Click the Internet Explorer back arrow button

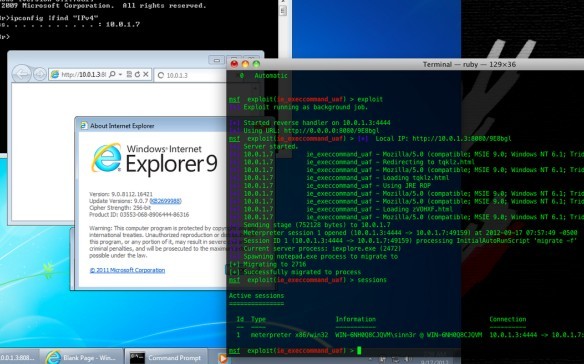(21, 74)
